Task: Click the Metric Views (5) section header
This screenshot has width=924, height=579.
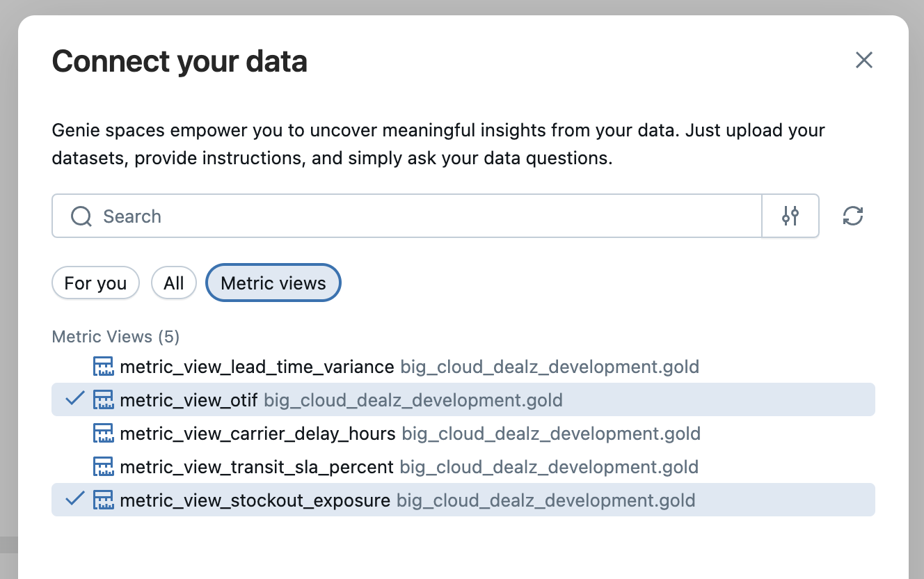Action: [115, 337]
